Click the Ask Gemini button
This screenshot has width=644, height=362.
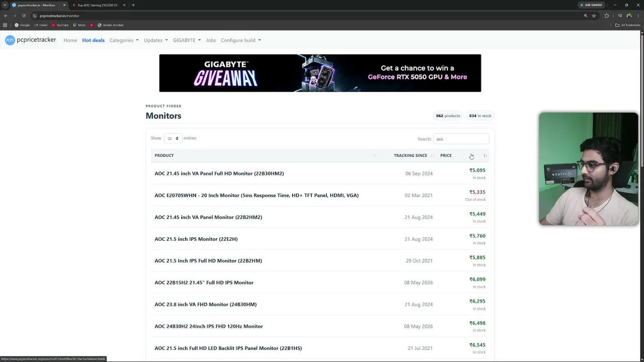coord(591,5)
